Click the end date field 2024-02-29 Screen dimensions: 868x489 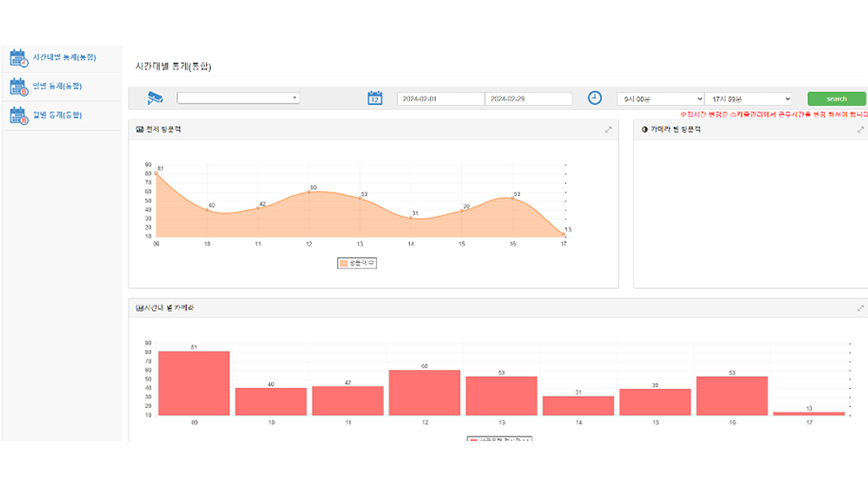click(528, 98)
